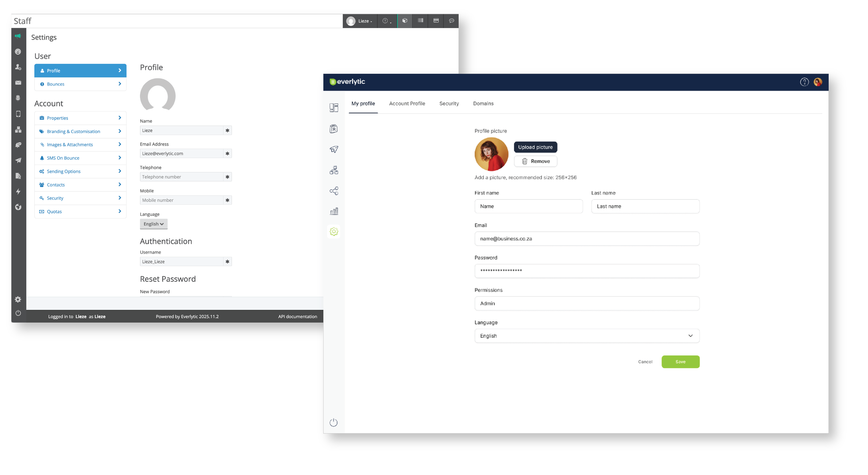The image size is (868, 475).
Task: Click the Email field in My profile
Action: 587,239
